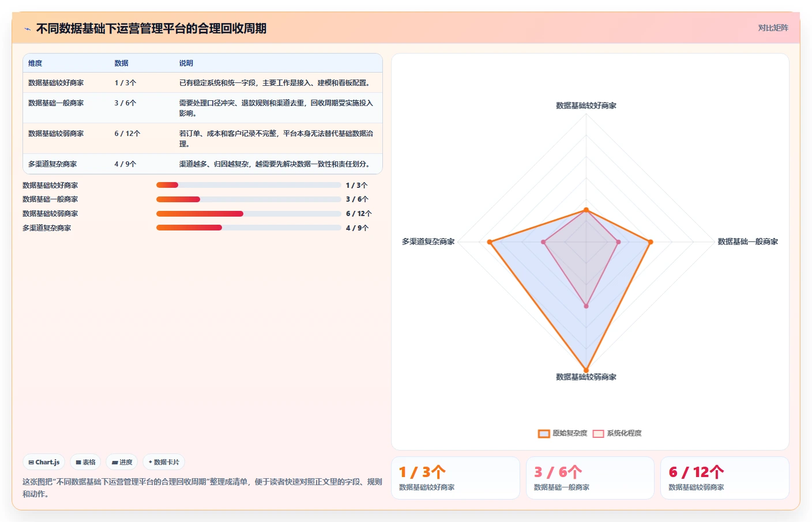Click the 6 / 12个 label beside the progress bar
Screen dimensions: 812x522
[359, 214]
